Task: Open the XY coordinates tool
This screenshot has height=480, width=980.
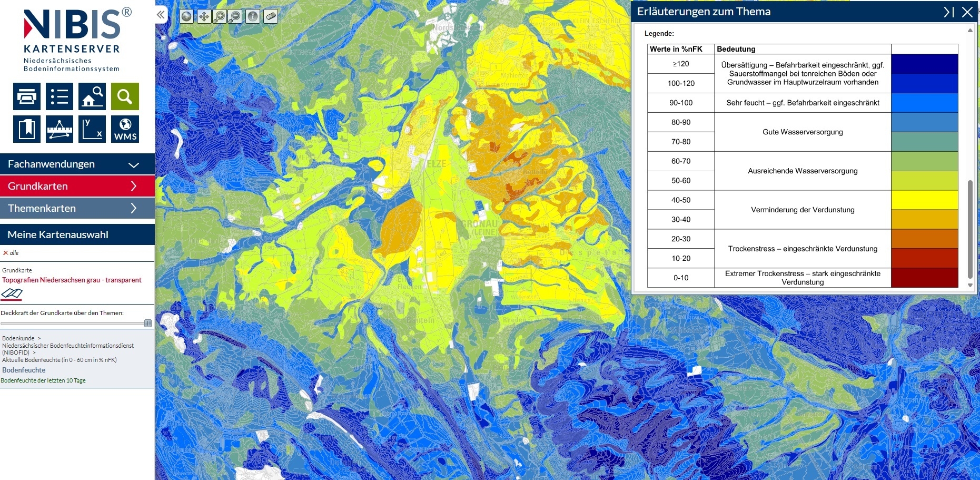Action: [x=92, y=129]
